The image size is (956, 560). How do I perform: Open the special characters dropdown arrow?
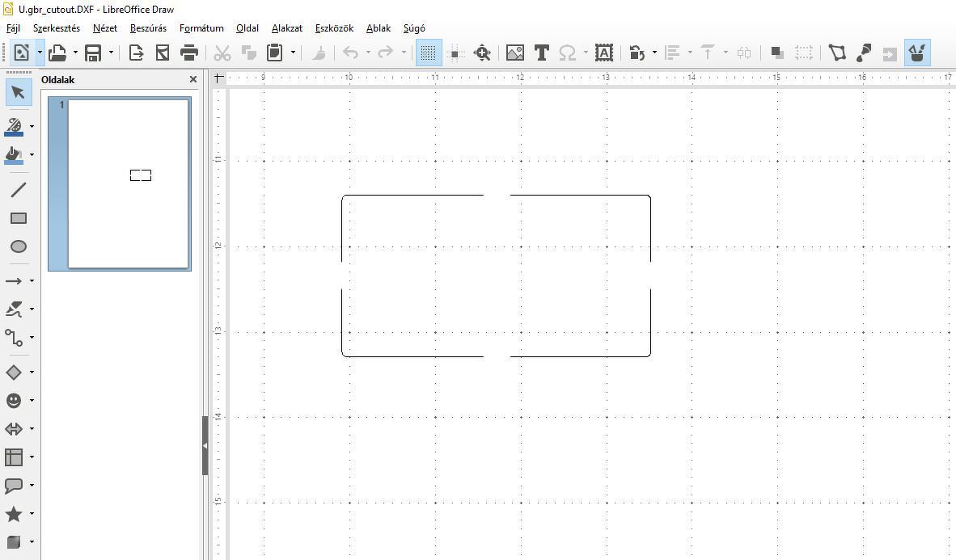[586, 53]
